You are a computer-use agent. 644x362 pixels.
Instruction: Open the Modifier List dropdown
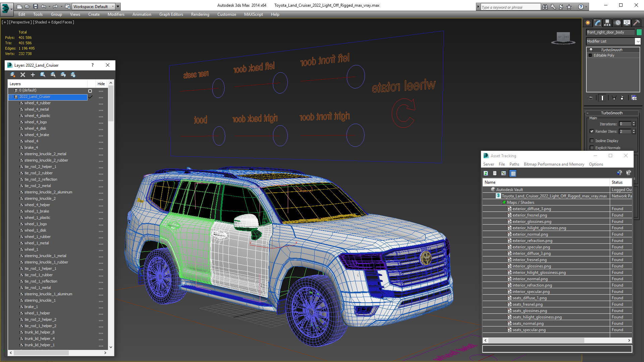tap(638, 41)
